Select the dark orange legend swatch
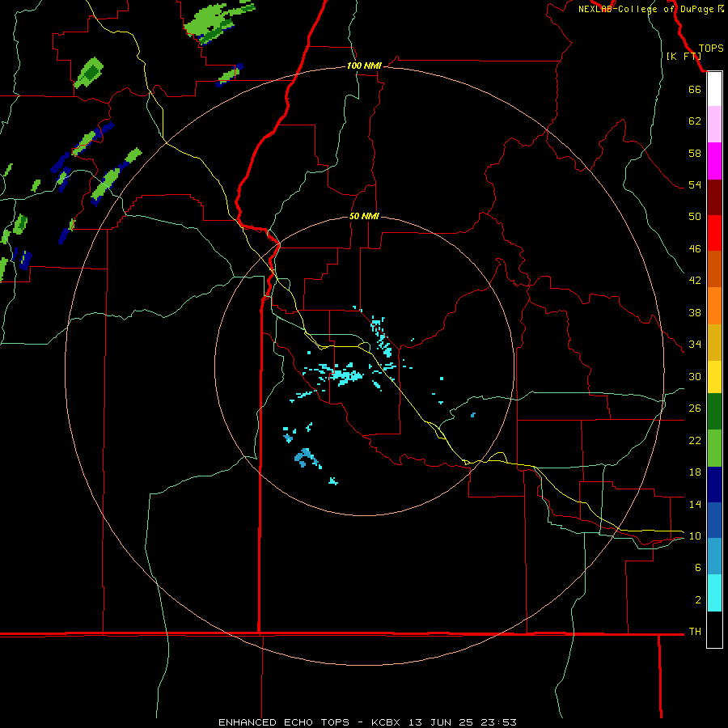728x728 pixels. point(714,269)
